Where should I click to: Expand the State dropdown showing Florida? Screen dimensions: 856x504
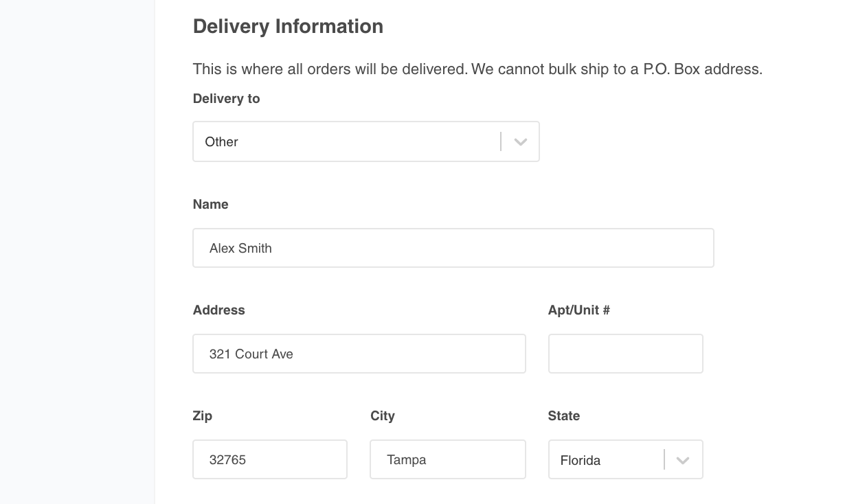(625, 459)
